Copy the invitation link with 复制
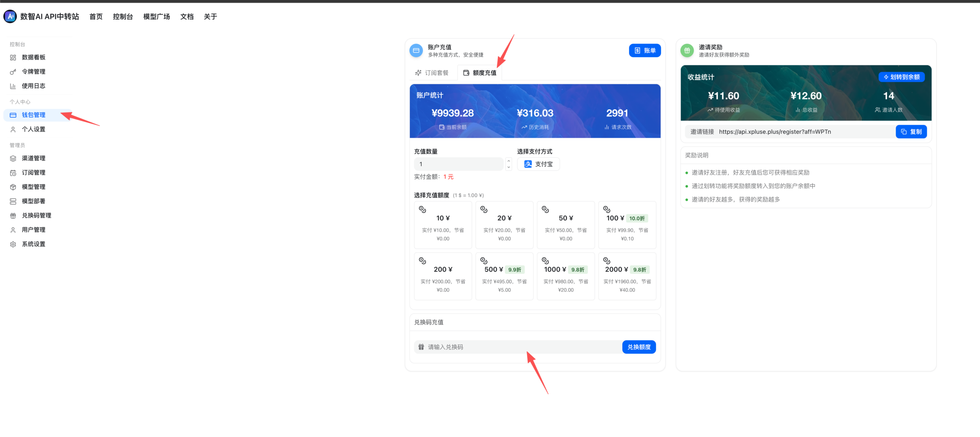Image resolution: width=980 pixels, height=437 pixels. pyautogui.click(x=911, y=132)
